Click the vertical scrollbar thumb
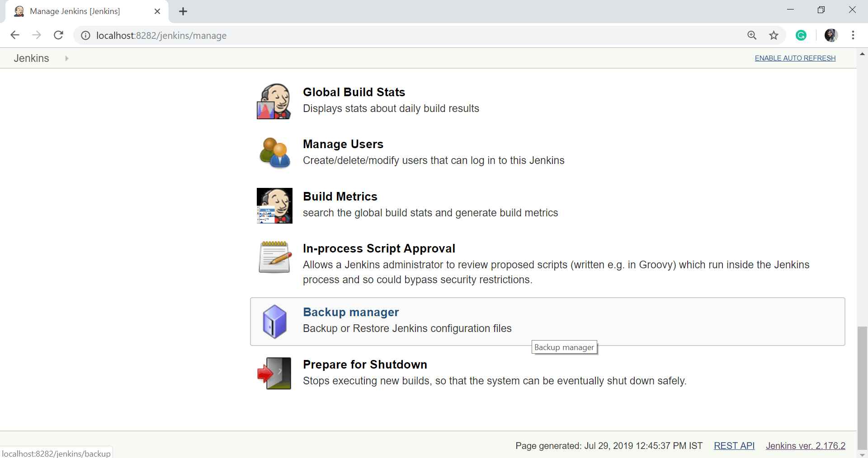Screen dimensions: 868x458 click(x=862, y=387)
